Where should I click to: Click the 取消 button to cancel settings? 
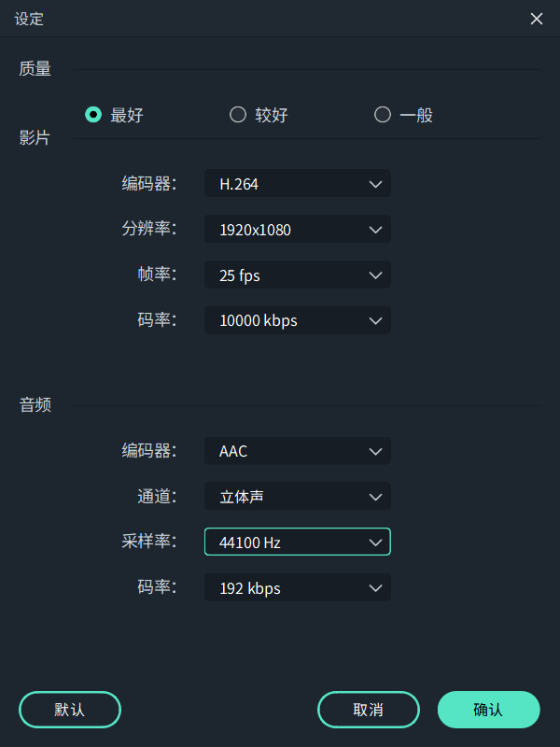(x=368, y=710)
